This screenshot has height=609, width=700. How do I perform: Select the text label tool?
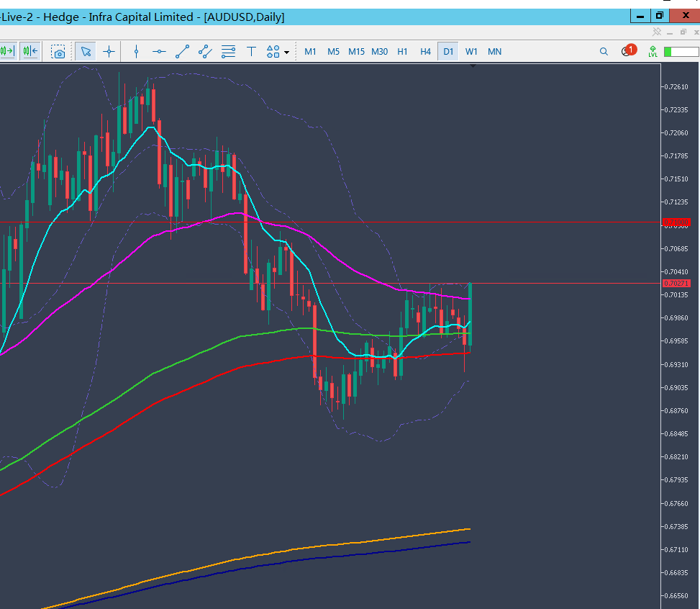pos(251,52)
